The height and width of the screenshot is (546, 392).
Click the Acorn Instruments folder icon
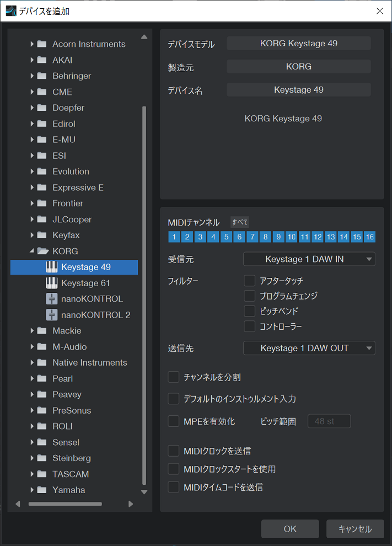[42, 44]
